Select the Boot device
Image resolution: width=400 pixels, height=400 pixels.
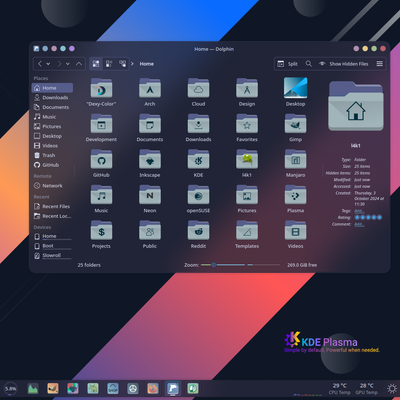coord(52,246)
